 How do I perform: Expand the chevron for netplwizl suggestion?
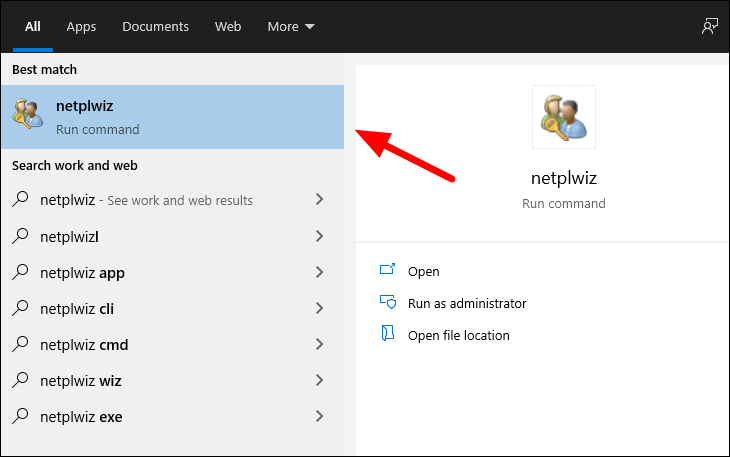coord(319,236)
